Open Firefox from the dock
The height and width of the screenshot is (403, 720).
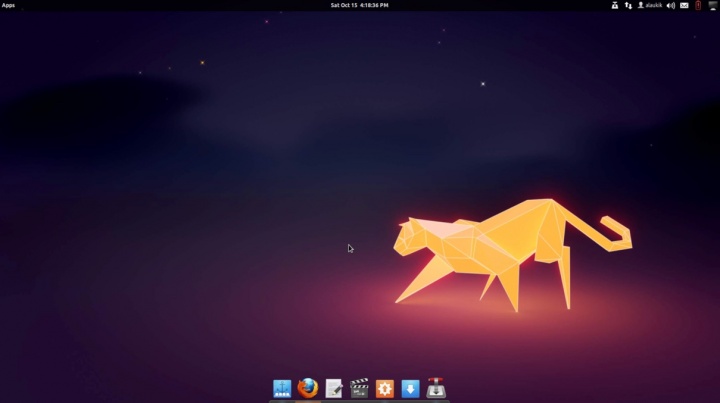click(308, 389)
